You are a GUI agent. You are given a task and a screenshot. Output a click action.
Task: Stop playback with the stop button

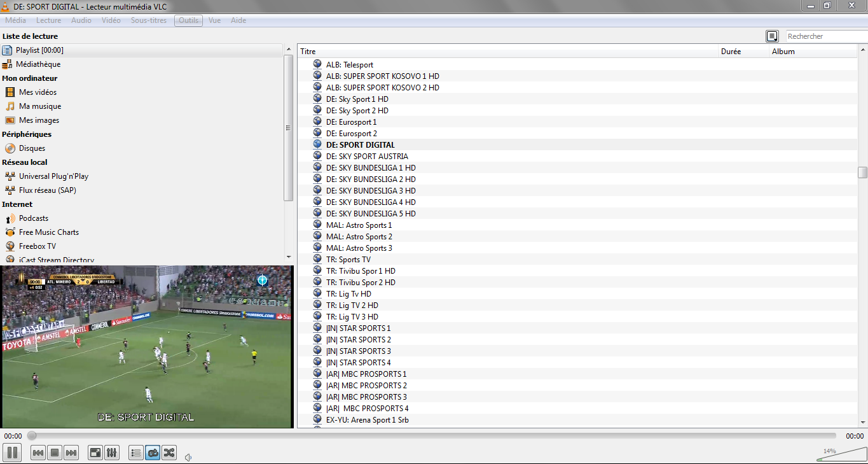coord(55,453)
